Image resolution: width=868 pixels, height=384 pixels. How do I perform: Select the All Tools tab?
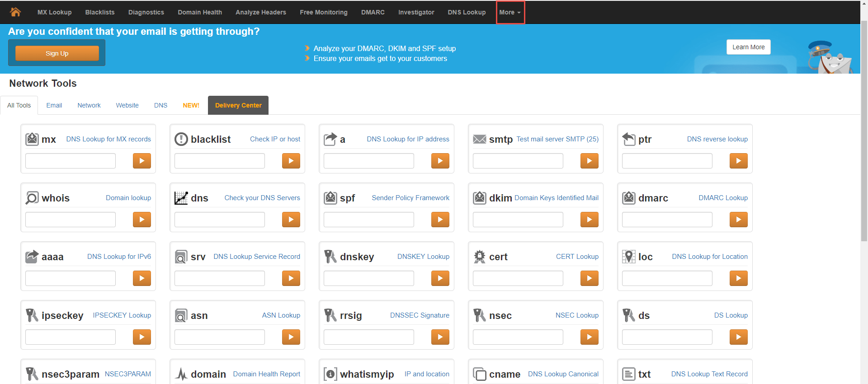pos(19,105)
